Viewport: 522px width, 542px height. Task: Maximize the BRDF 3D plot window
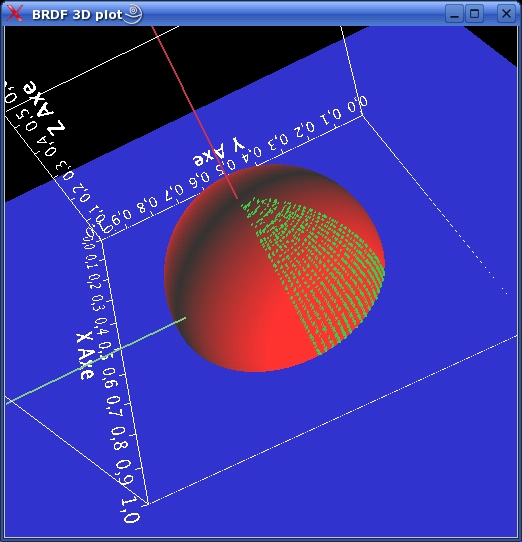click(x=474, y=14)
